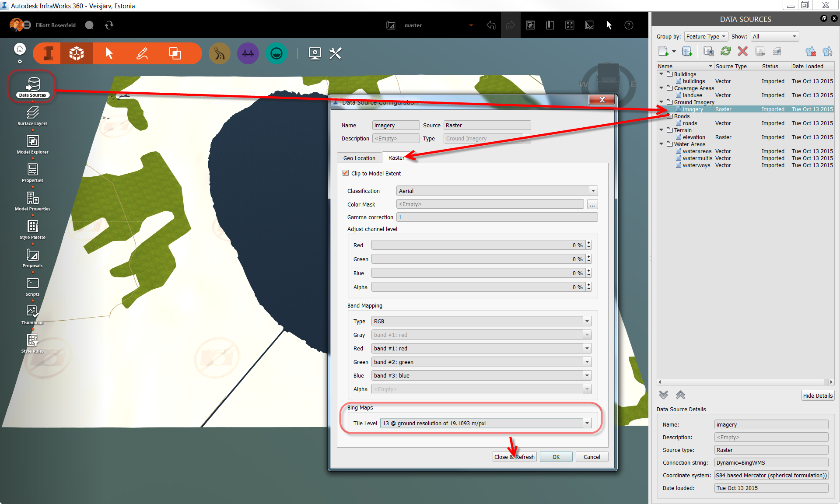Change Bing Maps Tile Level dropdown

click(x=586, y=423)
